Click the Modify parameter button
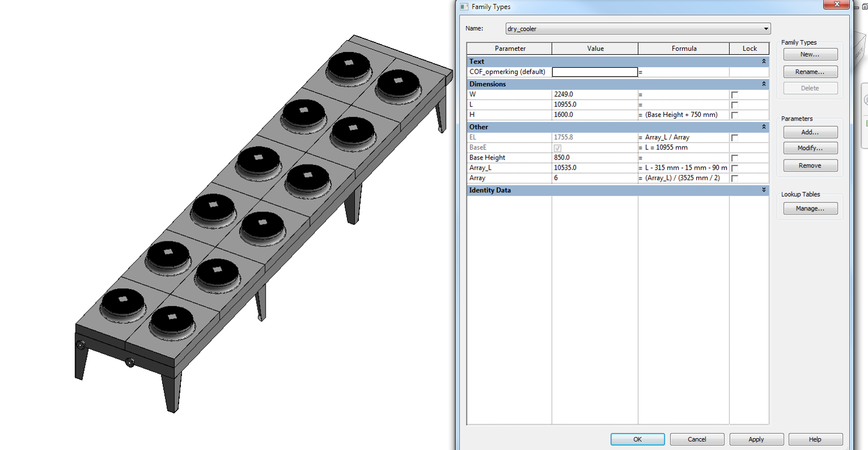The height and width of the screenshot is (450, 868). [x=810, y=148]
